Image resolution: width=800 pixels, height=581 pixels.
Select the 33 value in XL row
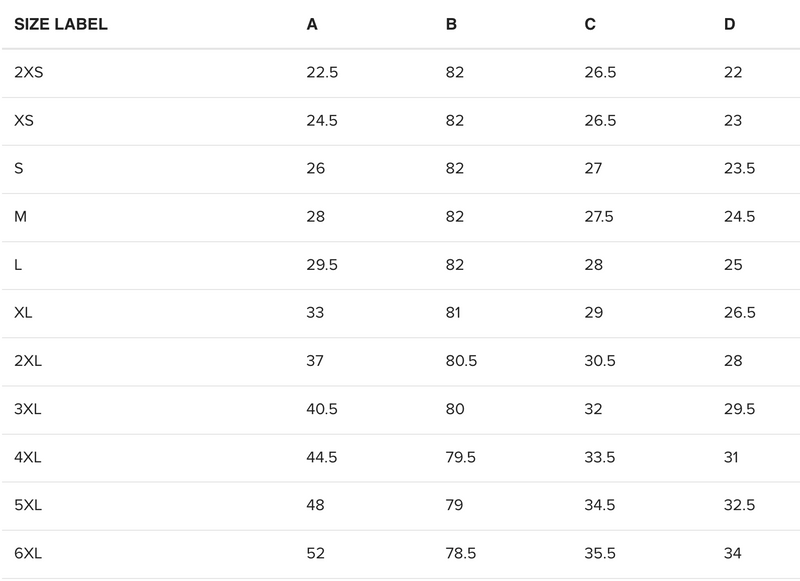coord(315,313)
